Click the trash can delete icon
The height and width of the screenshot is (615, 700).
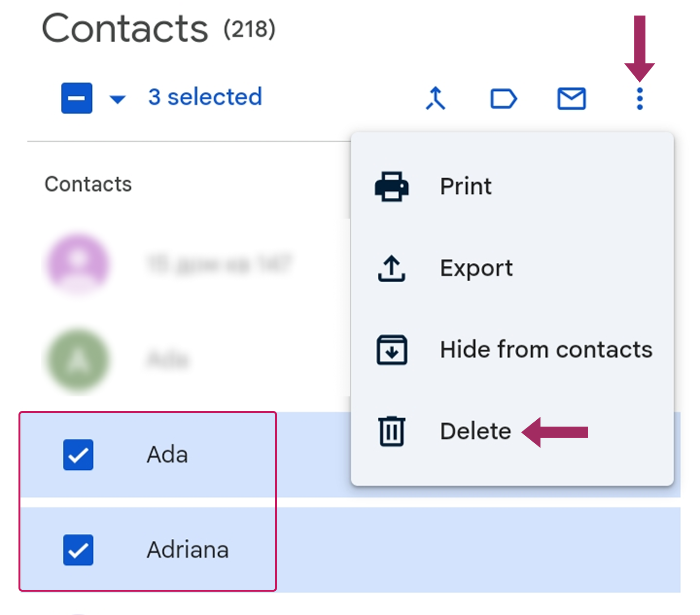(391, 431)
